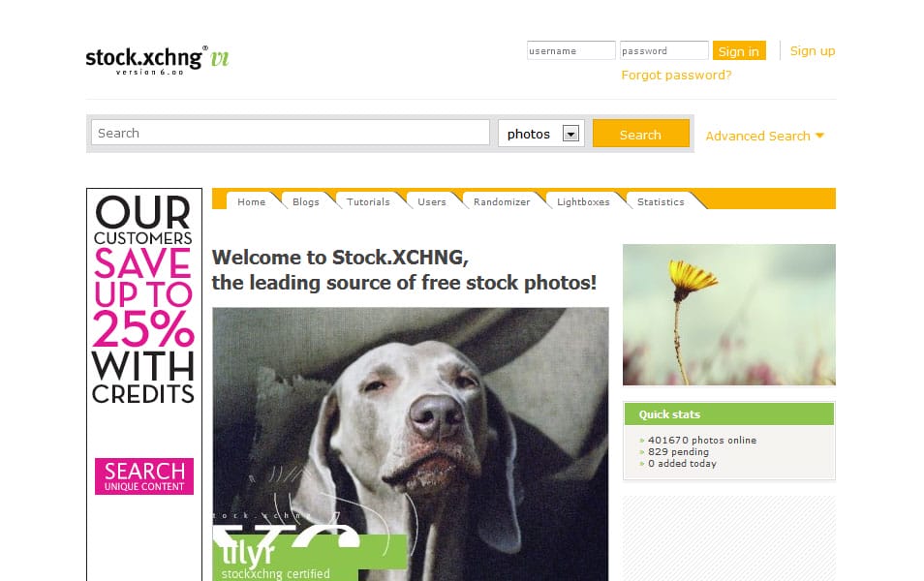Screen dimensions: 924x581
Task: View the Lightboxes tab
Action: click(x=583, y=201)
